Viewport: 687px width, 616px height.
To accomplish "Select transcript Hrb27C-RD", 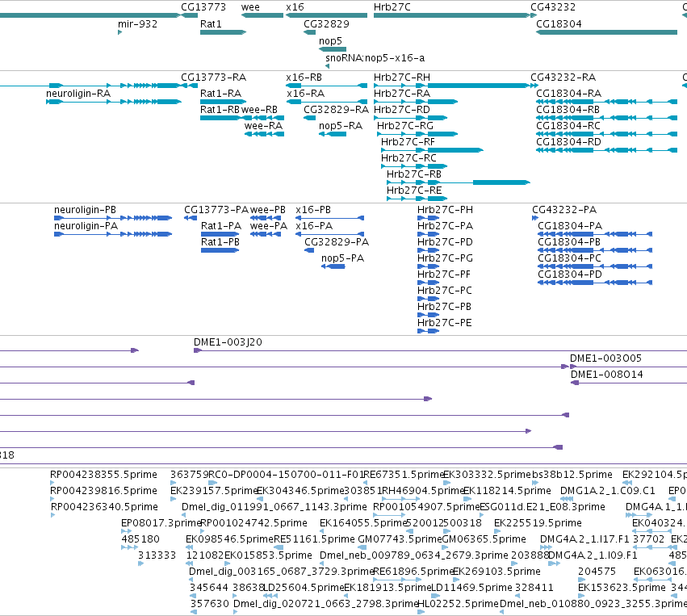I will (402, 110).
